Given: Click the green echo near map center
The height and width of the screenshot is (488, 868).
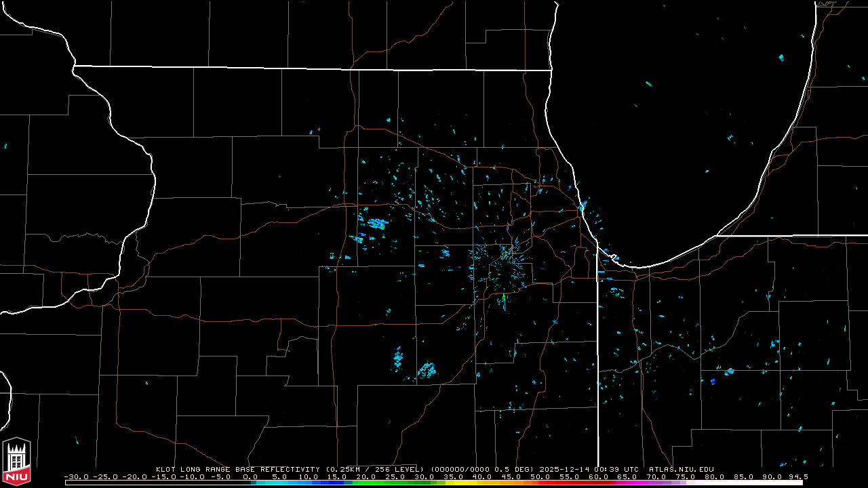Looking at the screenshot, I should [504, 299].
